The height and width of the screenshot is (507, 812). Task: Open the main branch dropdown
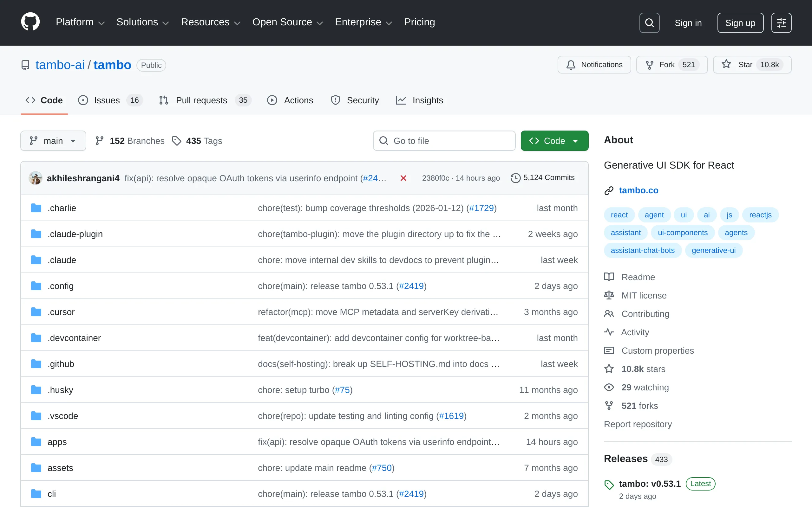[53, 140]
